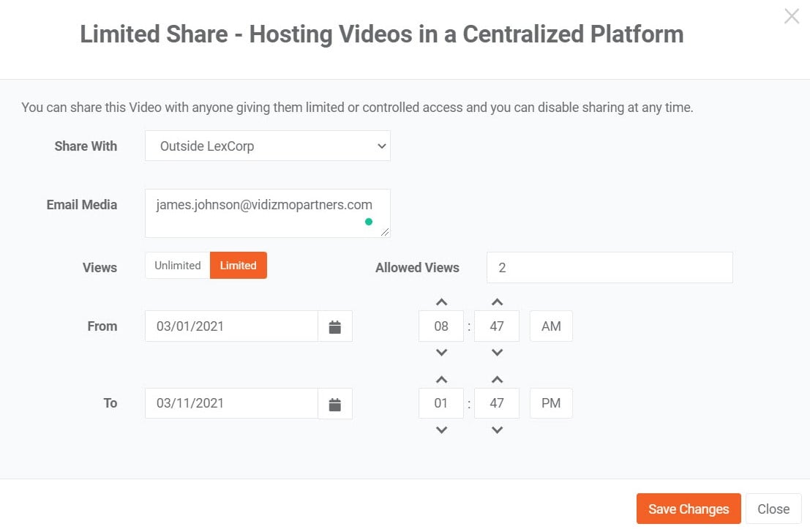Increment the From time hour value
The image size is (810, 532).
point(440,301)
